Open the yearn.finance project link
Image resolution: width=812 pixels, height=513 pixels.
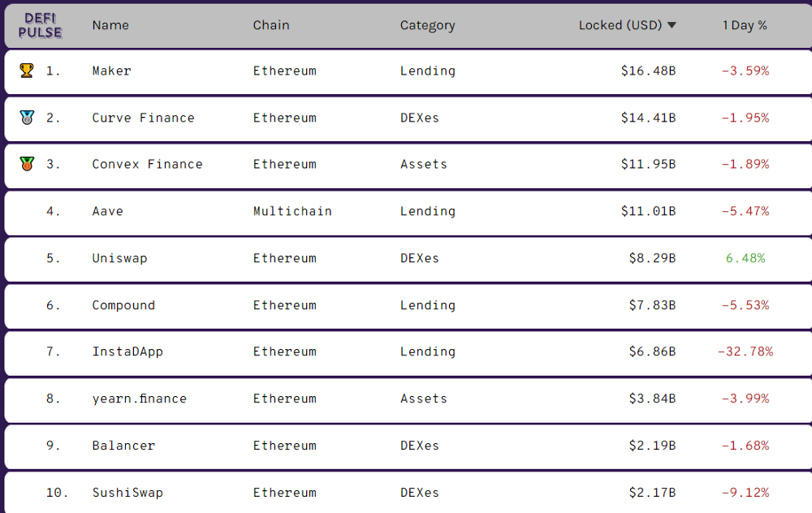point(139,399)
